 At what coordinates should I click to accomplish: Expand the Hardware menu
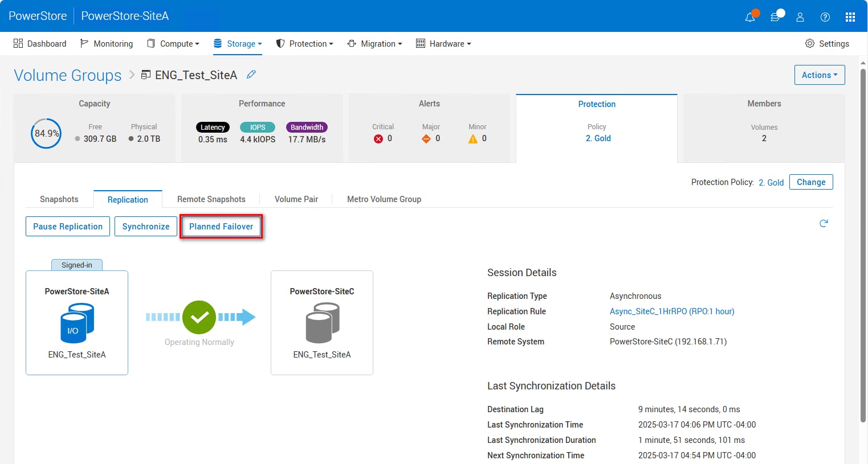point(443,44)
